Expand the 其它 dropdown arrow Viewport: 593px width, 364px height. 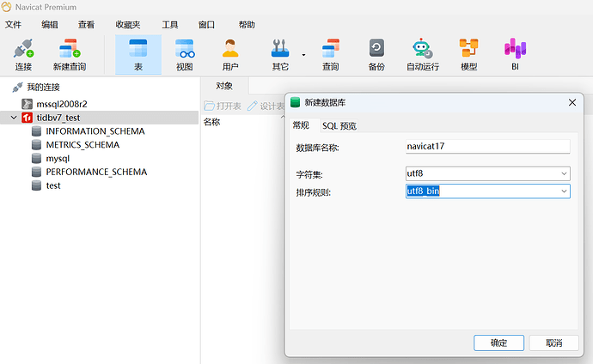[x=303, y=55]
